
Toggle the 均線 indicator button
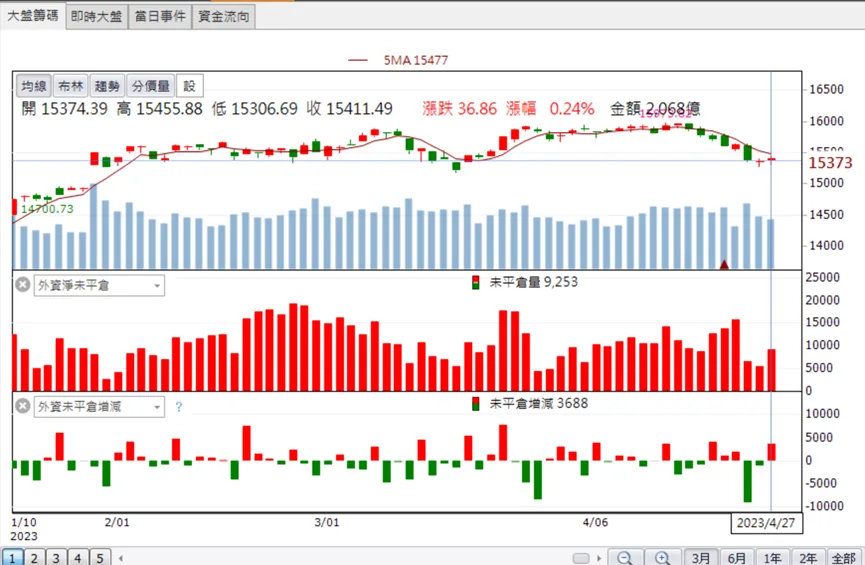coord(34,86)
